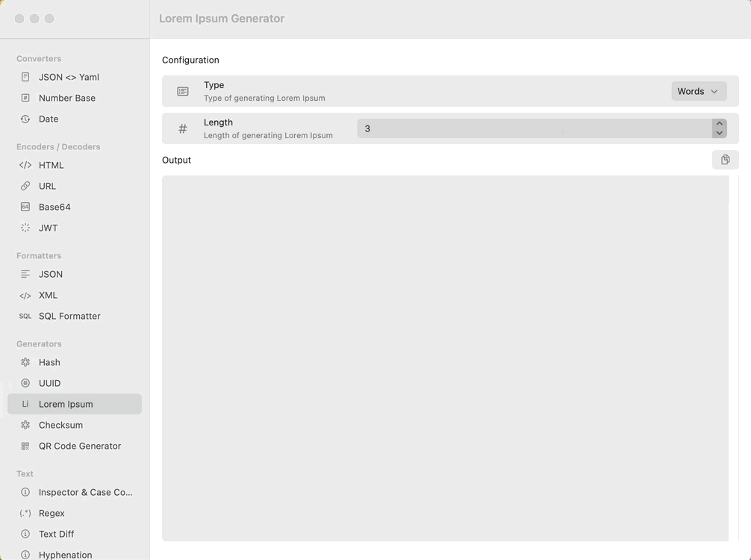Click the Lorem Ipsum Generator window title
Image resolution: width=751 pixels, height=560 pixels.
[222, 18]
